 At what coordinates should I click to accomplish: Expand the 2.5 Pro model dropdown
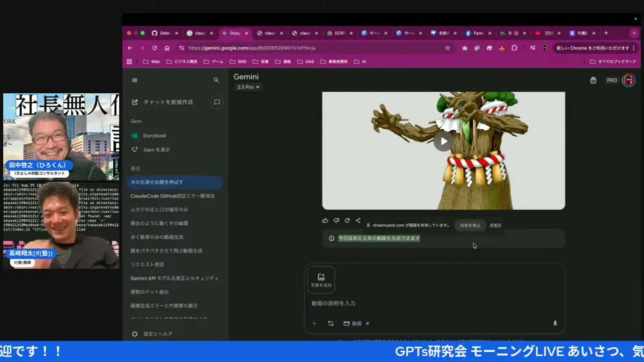pyautogui.click(x=248, y=87)
